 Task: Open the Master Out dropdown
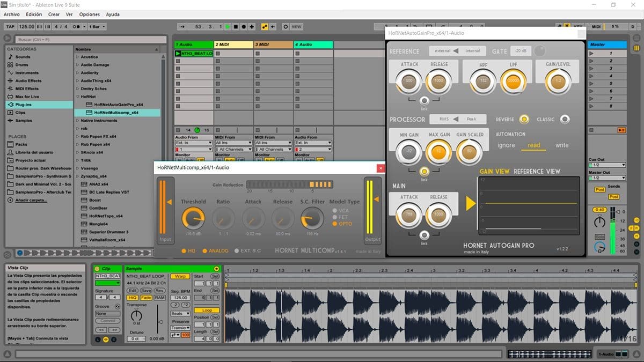[608, 178]
